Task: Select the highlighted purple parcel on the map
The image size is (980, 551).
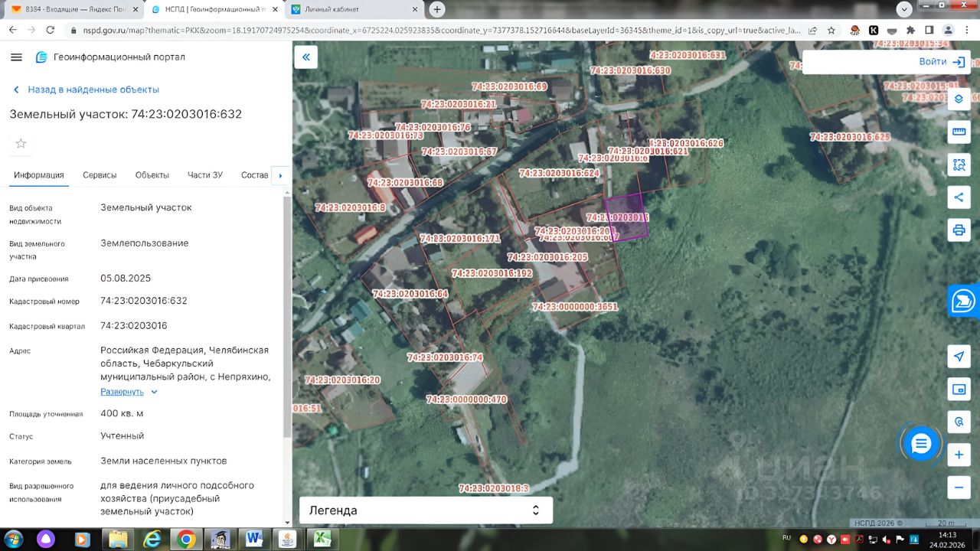Action: [x=626, y=217]
